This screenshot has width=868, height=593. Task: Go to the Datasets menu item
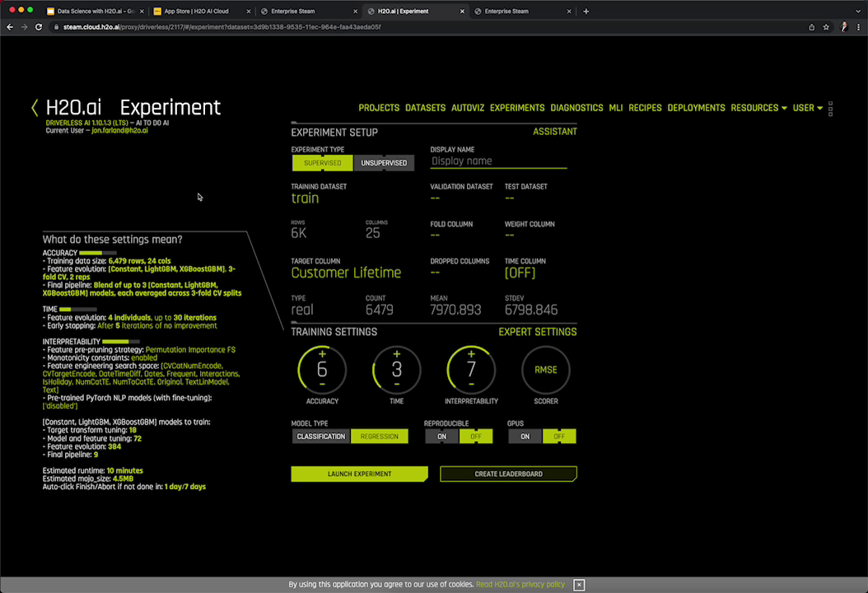click(425, 108)
